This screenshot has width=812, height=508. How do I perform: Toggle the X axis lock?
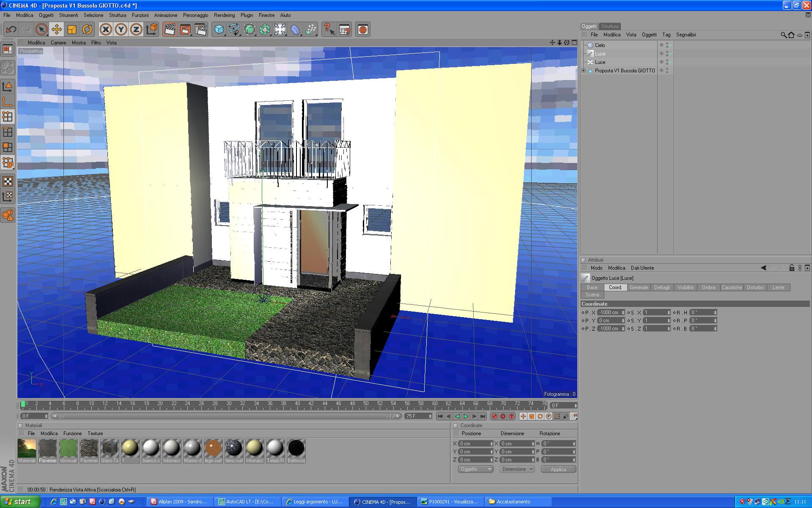point(106,30)
